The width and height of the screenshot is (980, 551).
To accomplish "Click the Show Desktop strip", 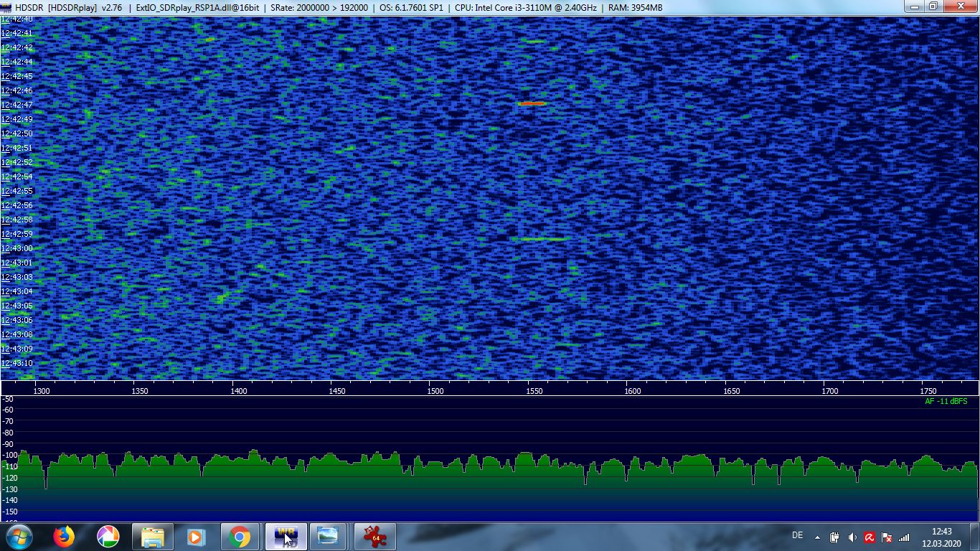I will pyautogui.click(x=975, y=537).
